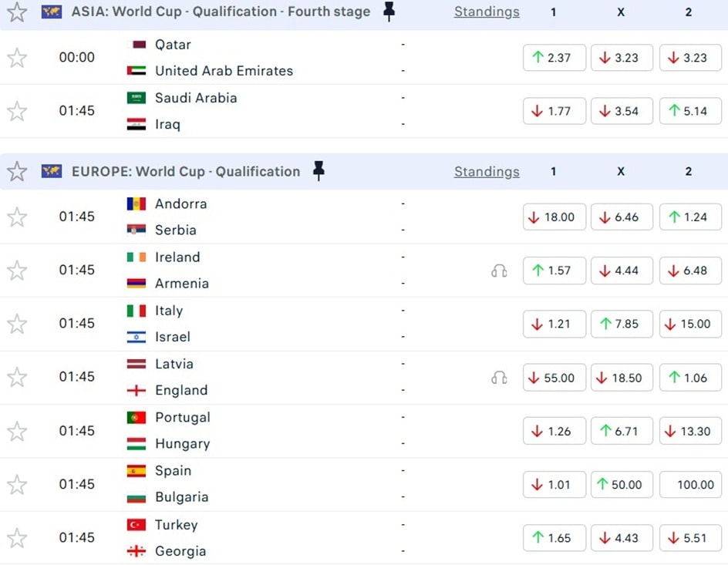The height and width of the screenshot is (565, 728).
Task: Star the Spain vs Bulgaria match
Action: pos(17,485)
